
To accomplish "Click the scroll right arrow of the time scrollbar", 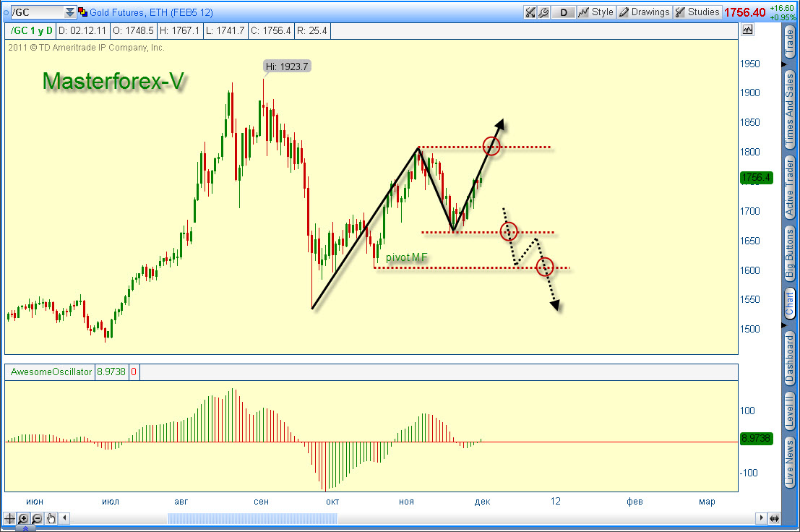I will click(x=761, y=518).
